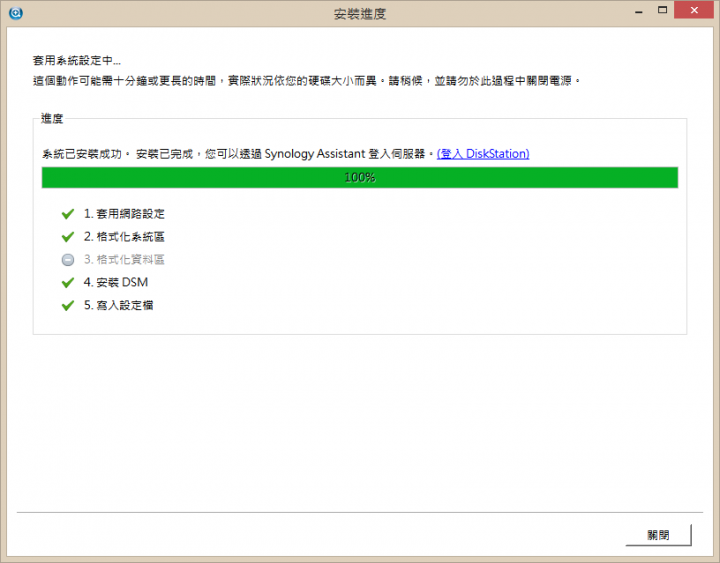Click the Synology Assistant title bar icon

[16, 13]
